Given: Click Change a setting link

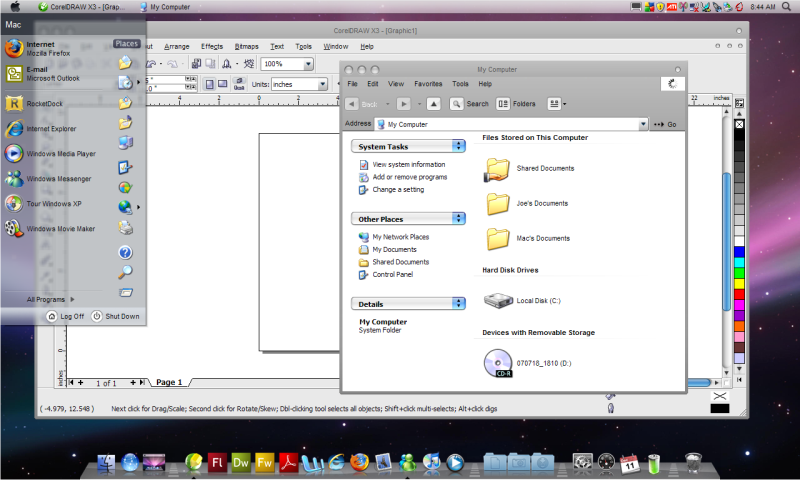Looking at the screenshot, I should point(398,190).
